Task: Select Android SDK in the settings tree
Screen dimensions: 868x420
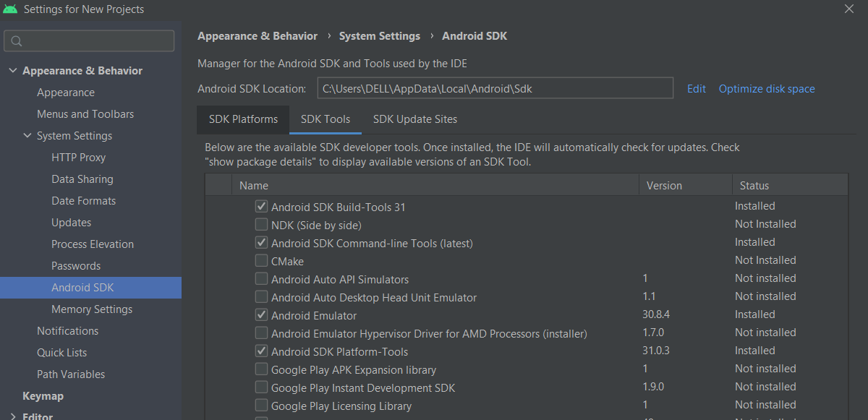Action: coord(90,288)
